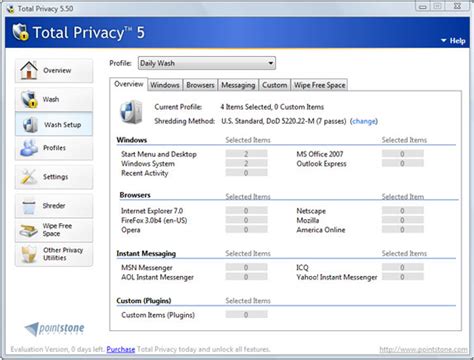Image resolution: width=474 pixels, height=360 pixels.
Task: Click the Custom Items (Plugins) count field
Action: [246, 315]
